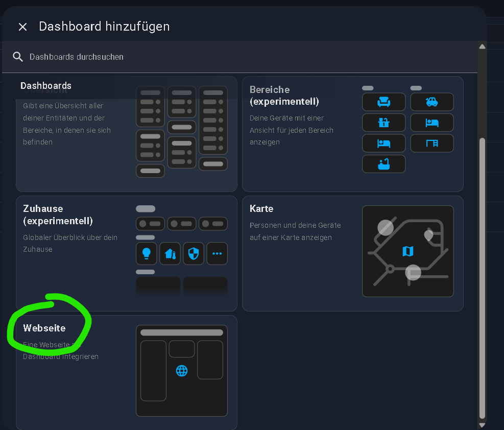Click the magnifying glass search icon

(x=18, y=57)
